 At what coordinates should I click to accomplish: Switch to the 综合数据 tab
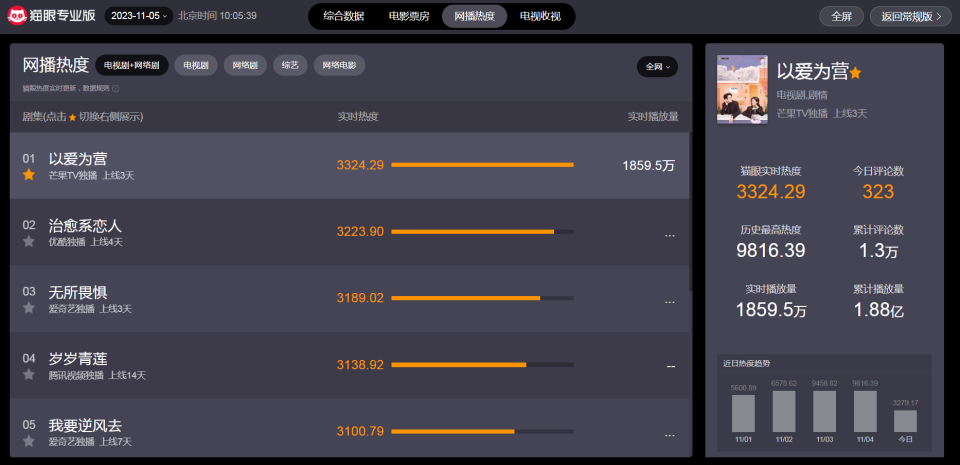coord(343,17)
